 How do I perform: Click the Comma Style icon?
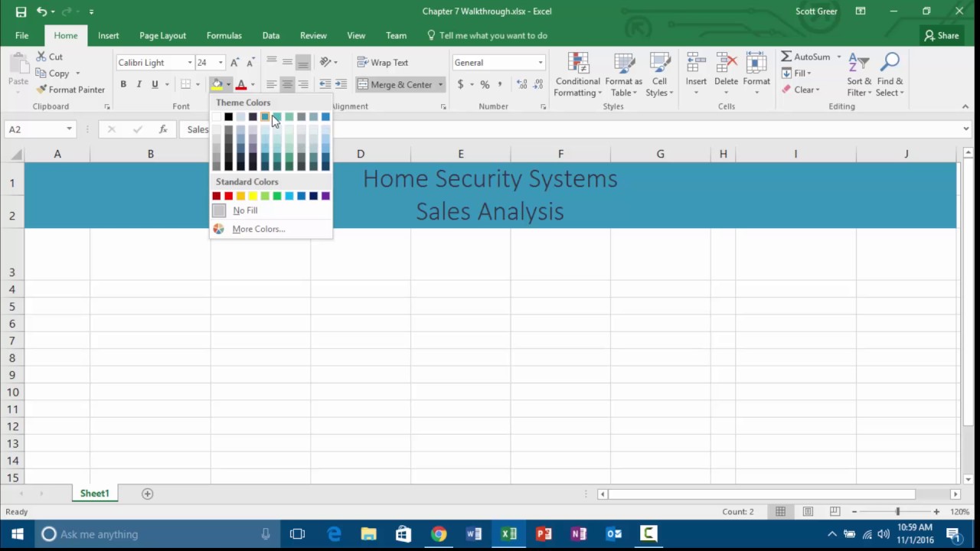click(x=500, y=84)
